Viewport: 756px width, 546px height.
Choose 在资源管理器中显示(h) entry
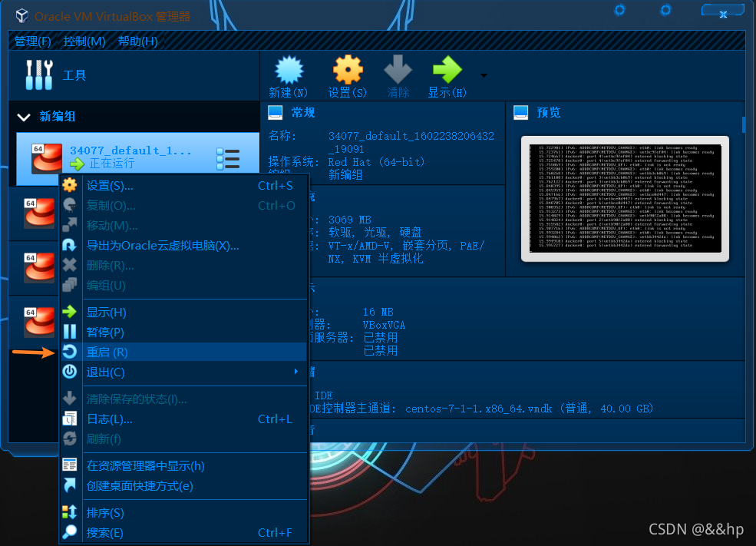(183, 466)
